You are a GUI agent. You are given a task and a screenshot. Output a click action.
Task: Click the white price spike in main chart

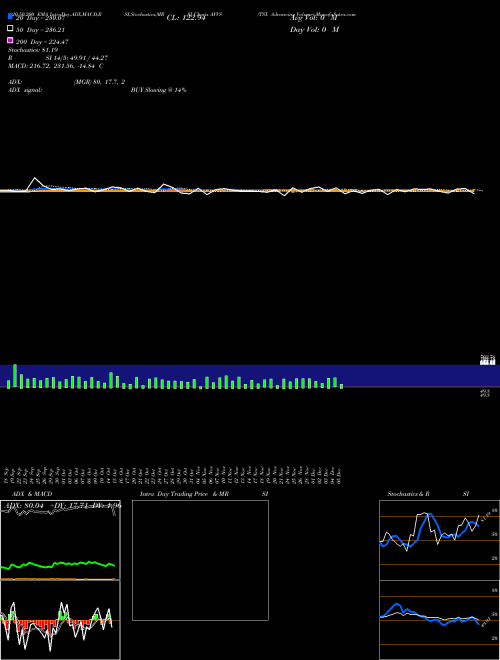[35, 182]
